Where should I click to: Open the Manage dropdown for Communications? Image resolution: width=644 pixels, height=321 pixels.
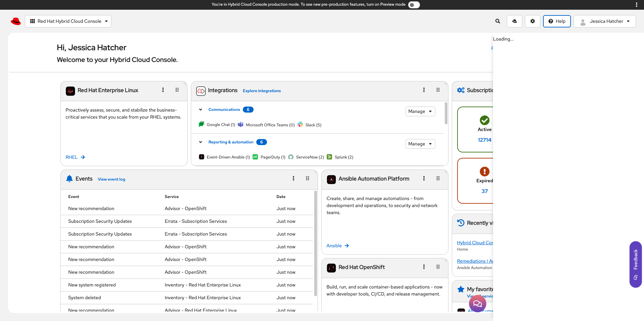(x=420, y=111)
